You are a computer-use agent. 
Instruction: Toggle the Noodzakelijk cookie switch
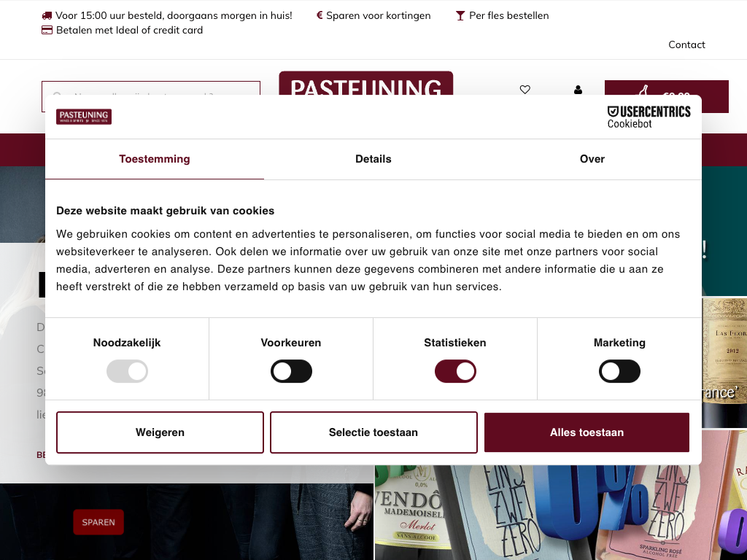pyautogui.click(x=127, y=371)
